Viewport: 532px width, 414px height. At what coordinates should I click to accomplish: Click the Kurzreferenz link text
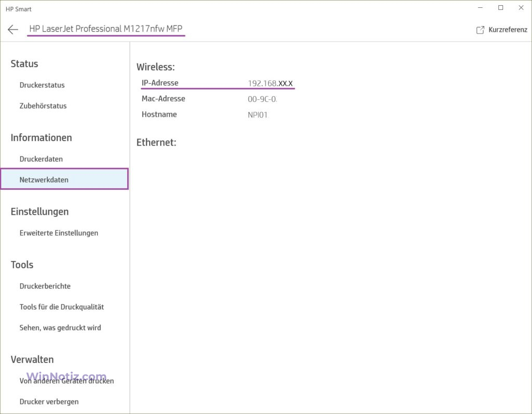pyautogui.click(x=508, y=30)
